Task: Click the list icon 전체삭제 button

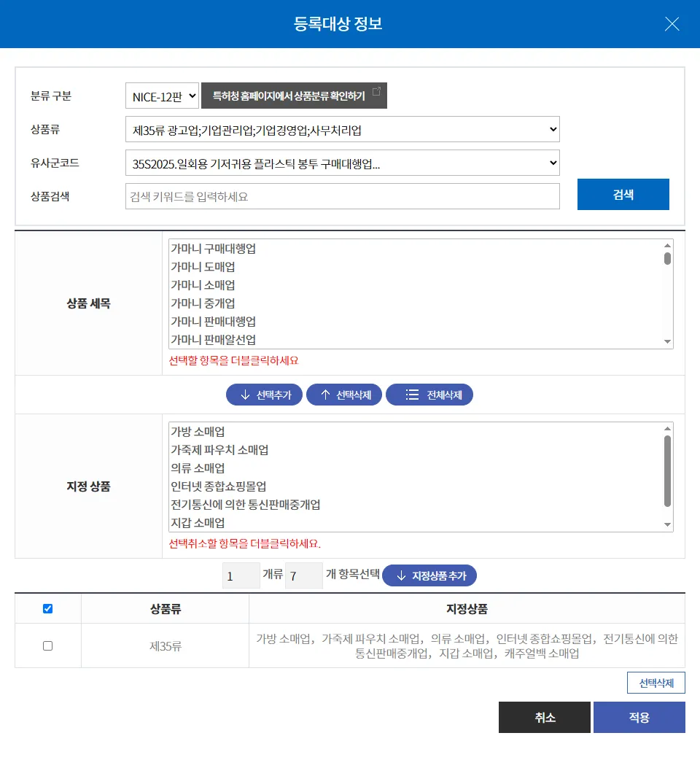Action: pyautogui.click(x=429, y=395)
